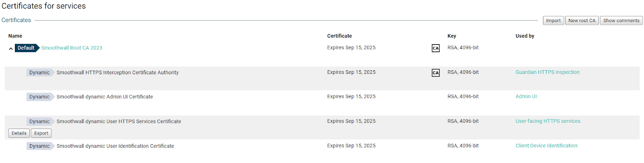The height and width of the screenshot is (163, 644).
Task: Go to User-facing HTTPS services
Action: [548, 121]
